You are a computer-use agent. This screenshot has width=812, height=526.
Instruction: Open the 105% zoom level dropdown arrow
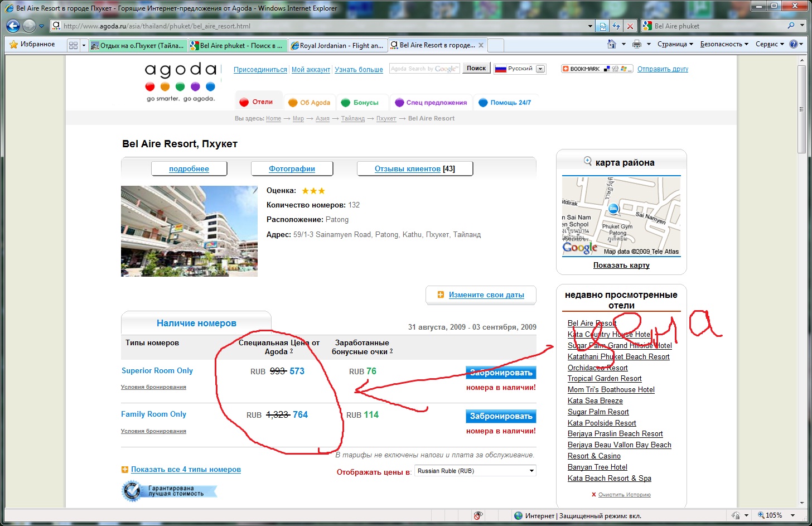tap(794, 515)
